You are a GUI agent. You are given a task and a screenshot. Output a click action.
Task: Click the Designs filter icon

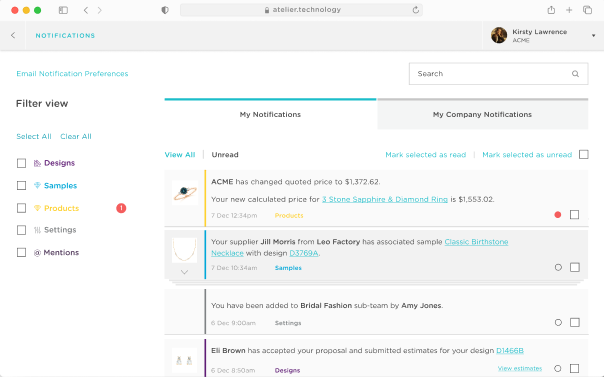(37, 163)
